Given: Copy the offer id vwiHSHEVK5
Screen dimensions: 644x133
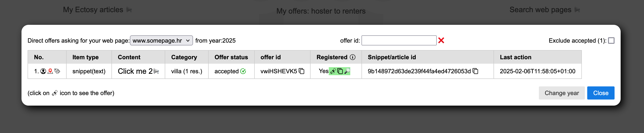Looking at the screenshot, I should coord(301,71).
